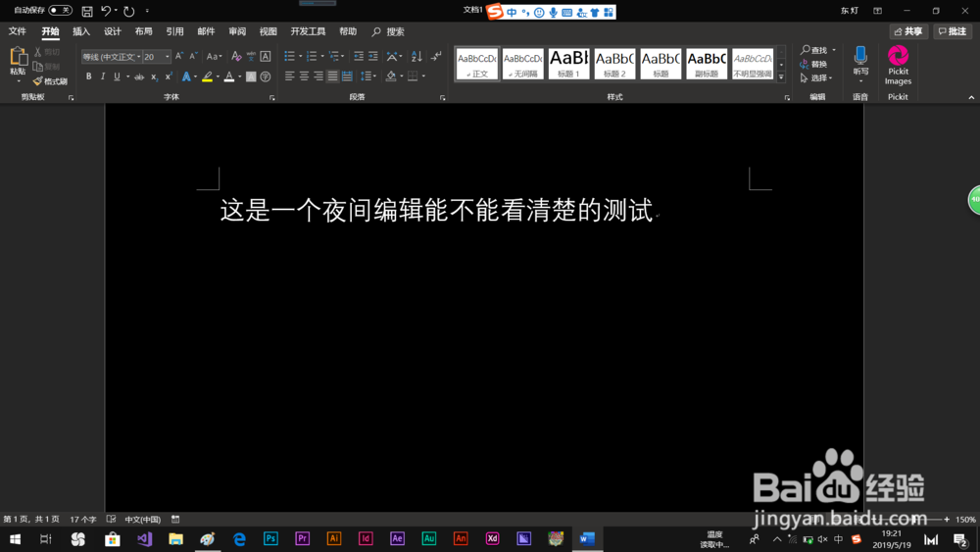Viewport: 980px width, 552px height.
Task: Expand the styles gallery
Action: pos(781,76)
